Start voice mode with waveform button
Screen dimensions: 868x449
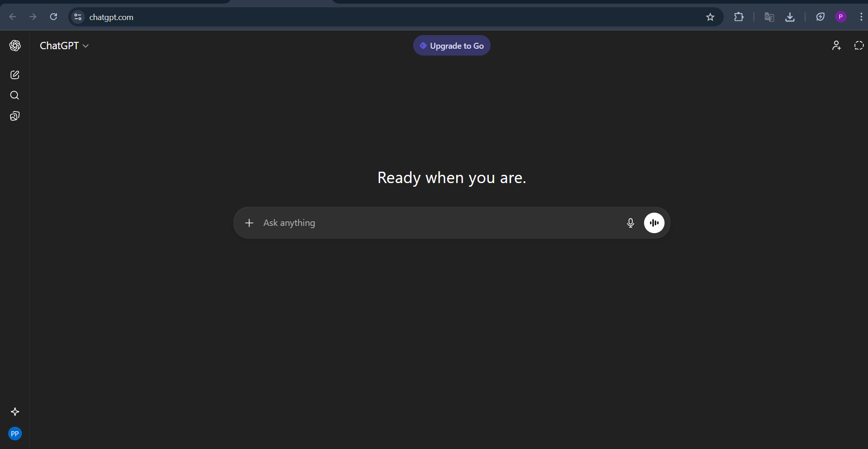click(654, 223)
